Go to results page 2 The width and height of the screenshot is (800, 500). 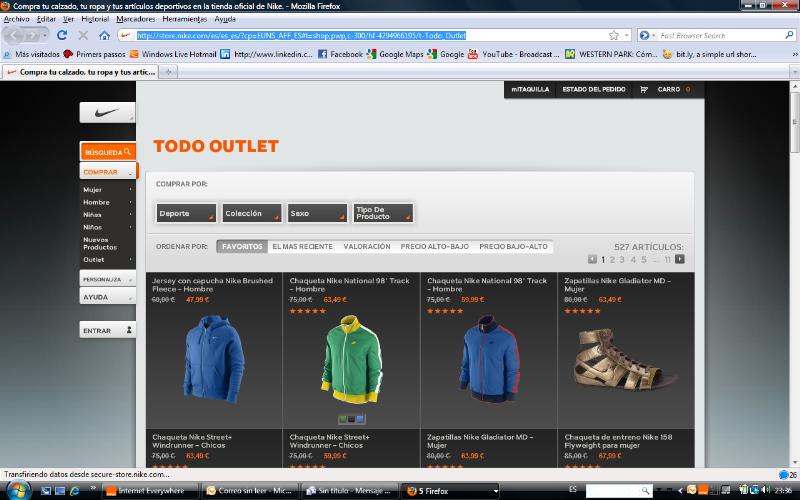[612, 260]
